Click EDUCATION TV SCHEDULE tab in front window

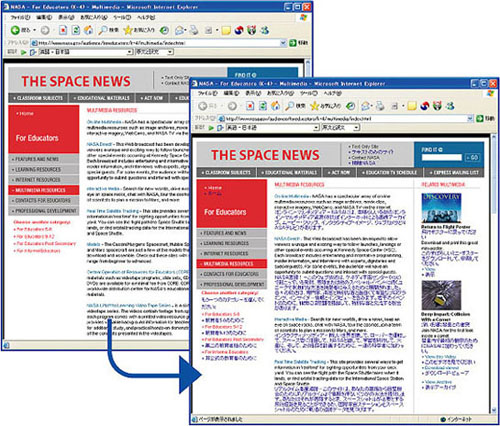tap(389, 172)
